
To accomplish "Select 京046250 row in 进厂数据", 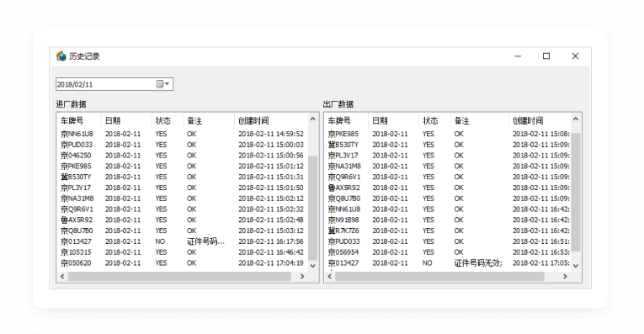I will (x=183, y=155).
